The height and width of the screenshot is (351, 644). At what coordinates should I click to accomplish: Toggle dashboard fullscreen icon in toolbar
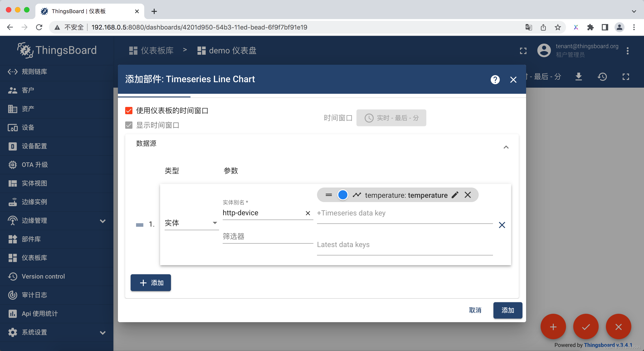coord(626,77)
